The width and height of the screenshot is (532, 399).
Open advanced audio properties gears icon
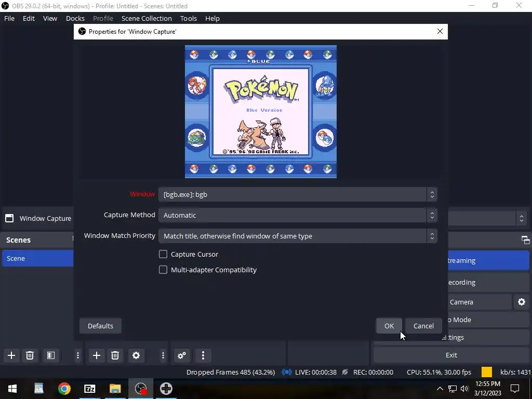(182, 355)
